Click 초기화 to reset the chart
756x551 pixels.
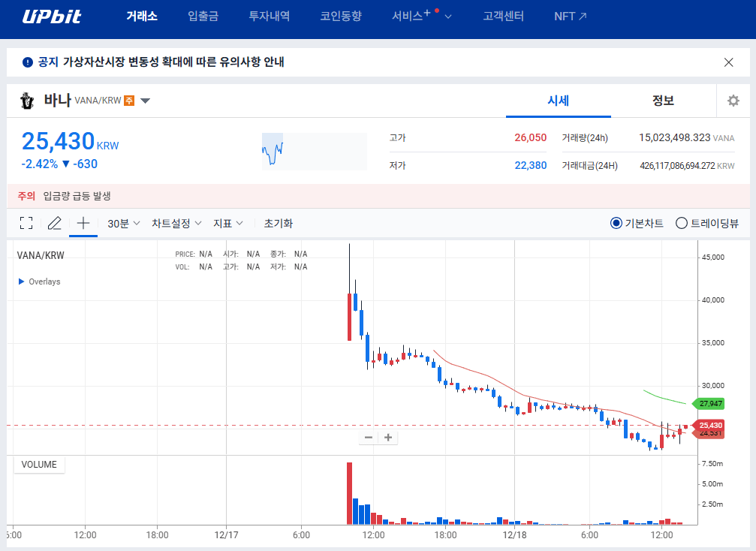pyautogui.click(x=279, y=223)
